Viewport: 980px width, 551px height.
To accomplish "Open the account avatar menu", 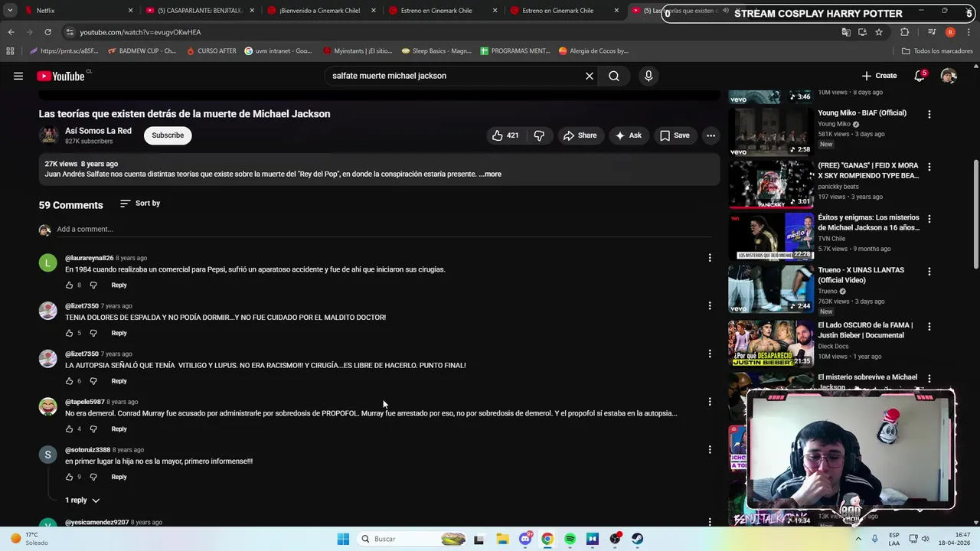I will point(949,76).
